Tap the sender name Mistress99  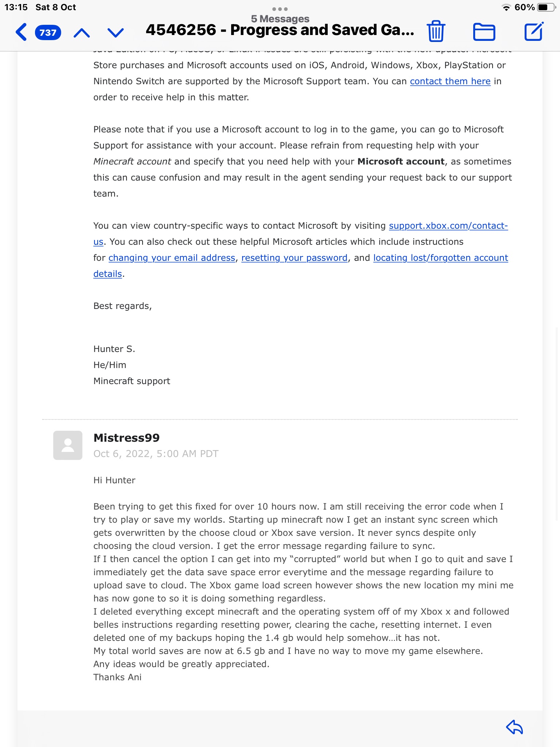tap(127, 438)
